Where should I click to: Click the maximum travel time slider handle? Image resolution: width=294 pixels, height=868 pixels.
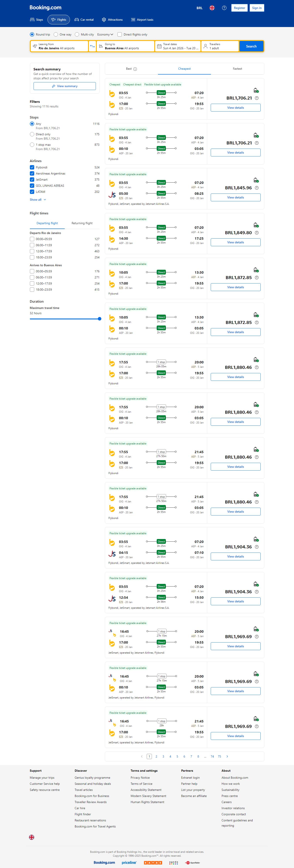tap(99, 319)
